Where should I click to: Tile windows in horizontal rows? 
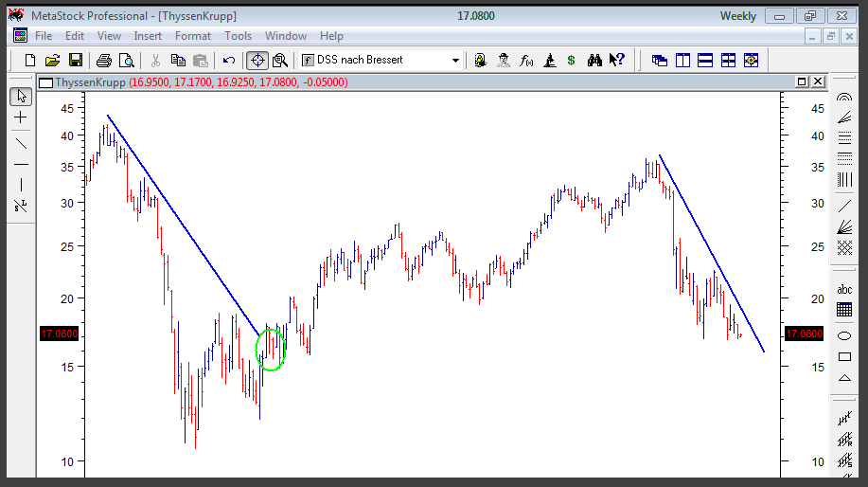[705, 61]
